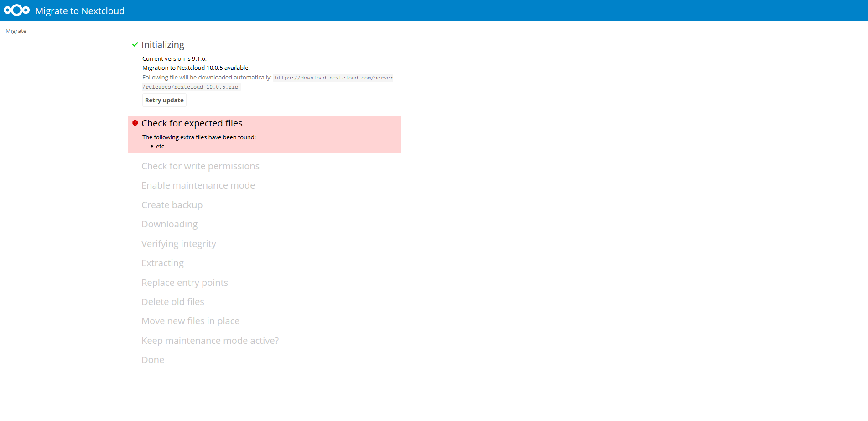
Task: Click the Migrate to Nextcloud header title
Action: pos(80,11)
